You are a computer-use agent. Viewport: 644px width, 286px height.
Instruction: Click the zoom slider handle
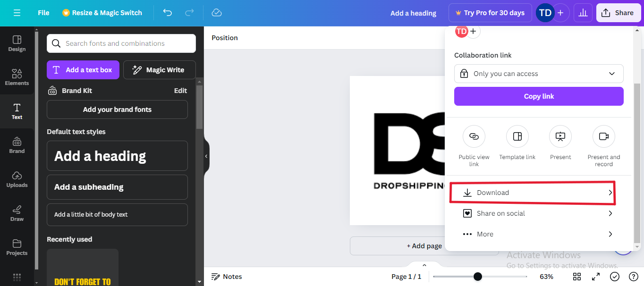[478, 277]
